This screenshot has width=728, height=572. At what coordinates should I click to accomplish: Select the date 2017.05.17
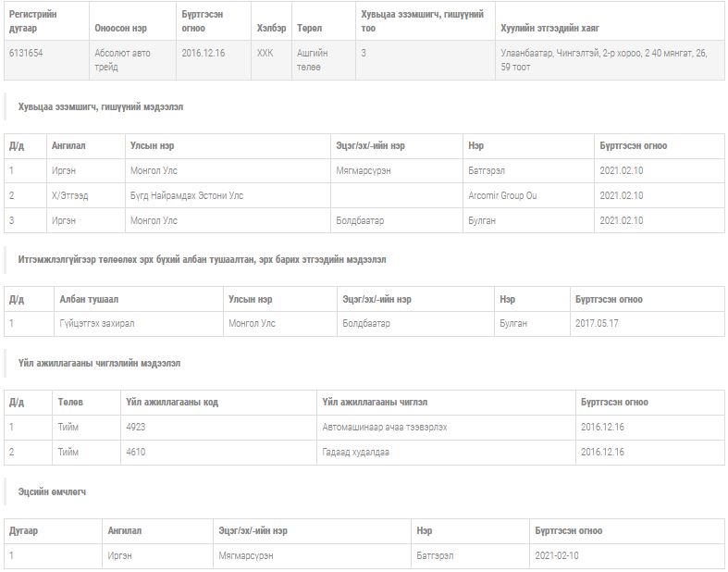[x=597, y=324]
